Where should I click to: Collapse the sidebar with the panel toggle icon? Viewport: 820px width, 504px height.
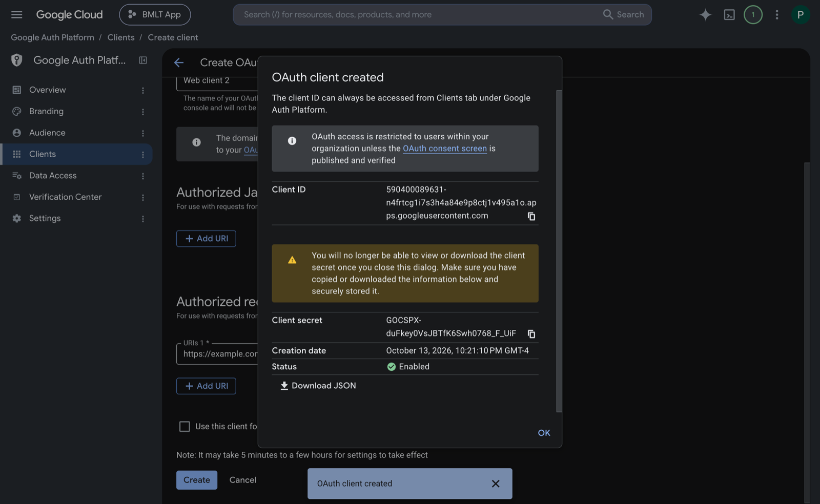[143, 60]
